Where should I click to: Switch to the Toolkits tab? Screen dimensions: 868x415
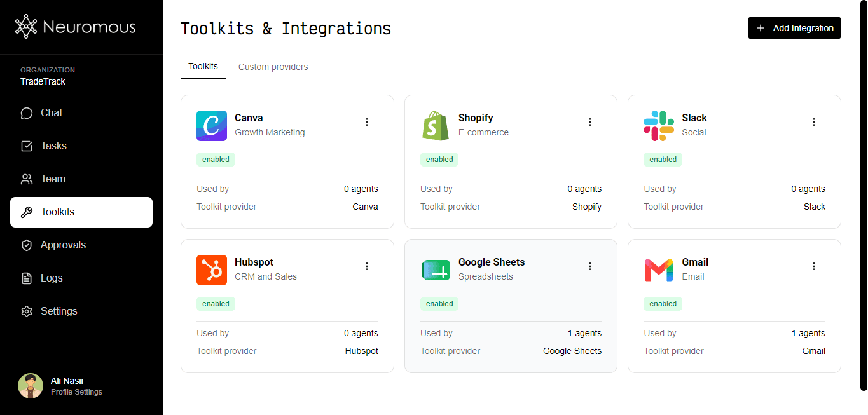click(x=203, y=67)
